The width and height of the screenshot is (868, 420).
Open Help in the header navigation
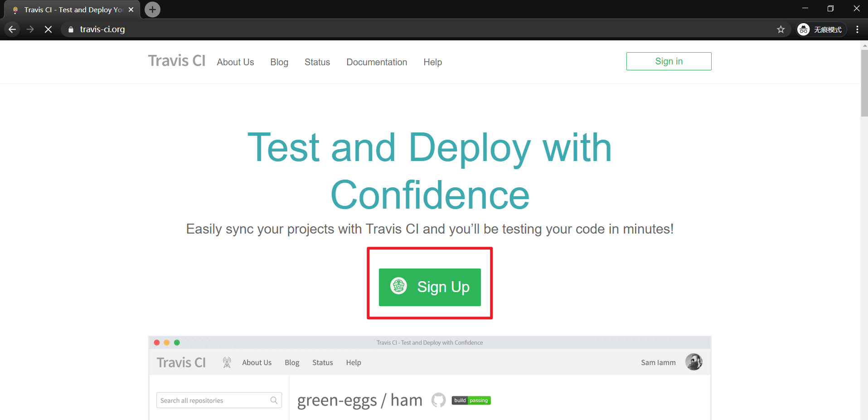[x=432, y=62]
